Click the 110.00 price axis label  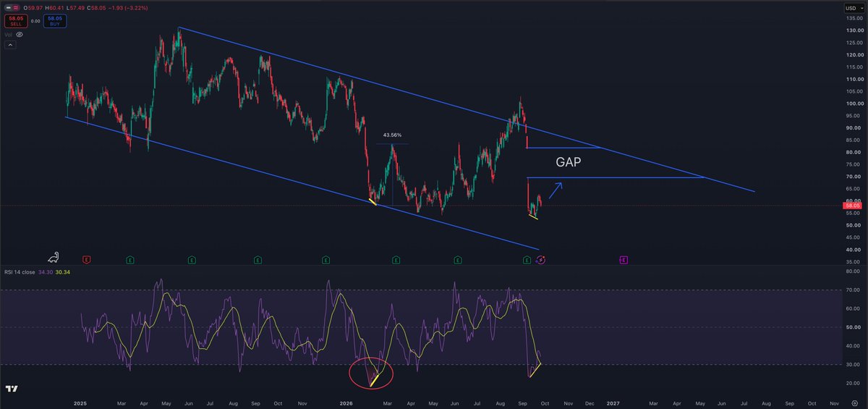click(x=854, y=79)
